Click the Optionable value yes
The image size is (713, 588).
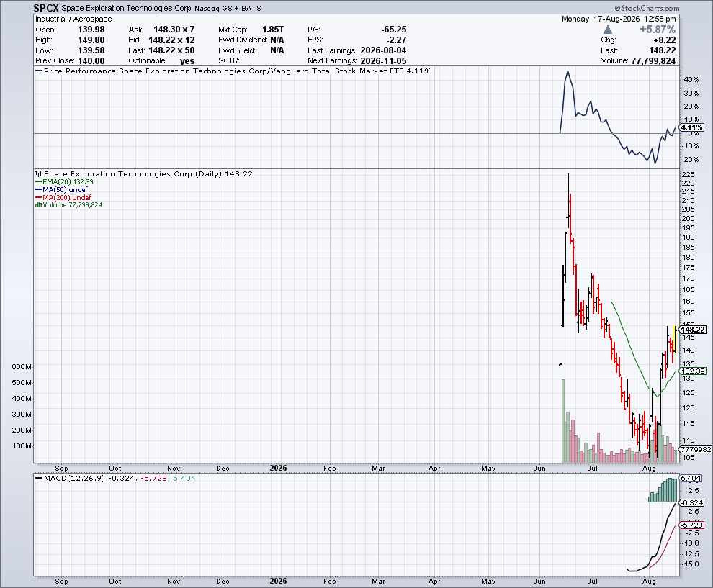(187, 61)
